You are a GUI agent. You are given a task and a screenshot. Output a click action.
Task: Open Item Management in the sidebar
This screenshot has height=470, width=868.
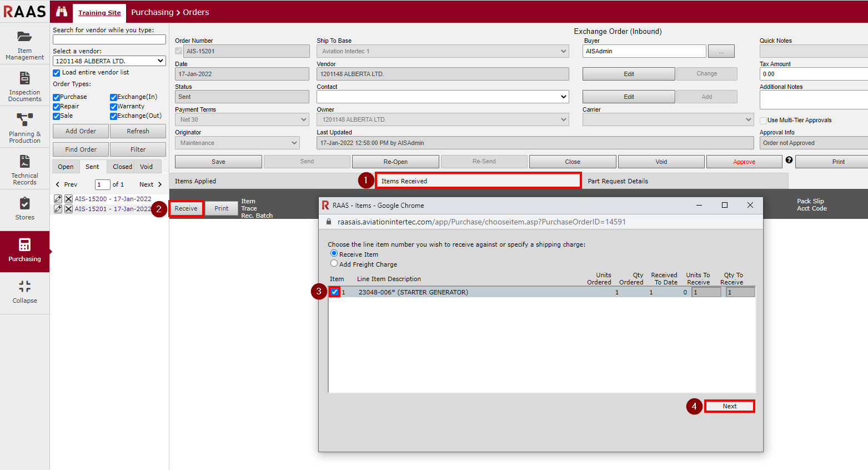24,44
